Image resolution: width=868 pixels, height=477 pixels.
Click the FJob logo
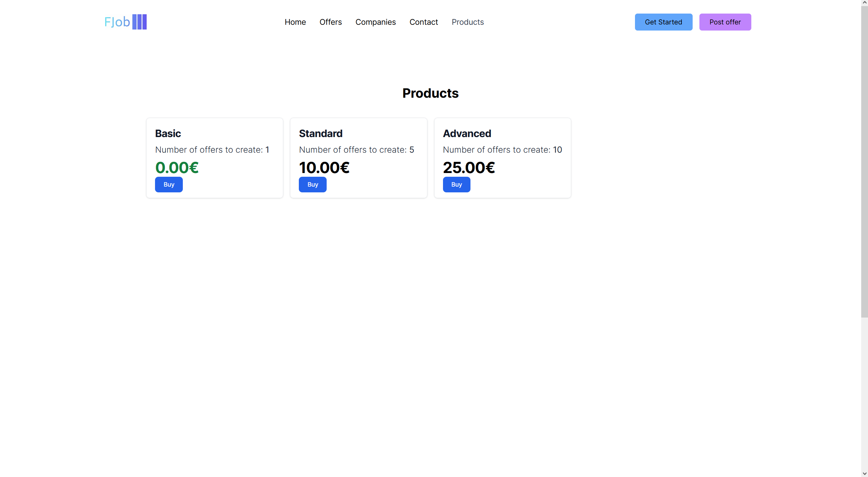click(x=126, y=22)
